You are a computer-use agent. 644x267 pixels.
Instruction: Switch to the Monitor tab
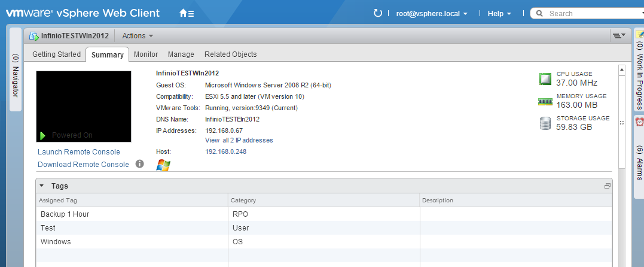(146, 54)
